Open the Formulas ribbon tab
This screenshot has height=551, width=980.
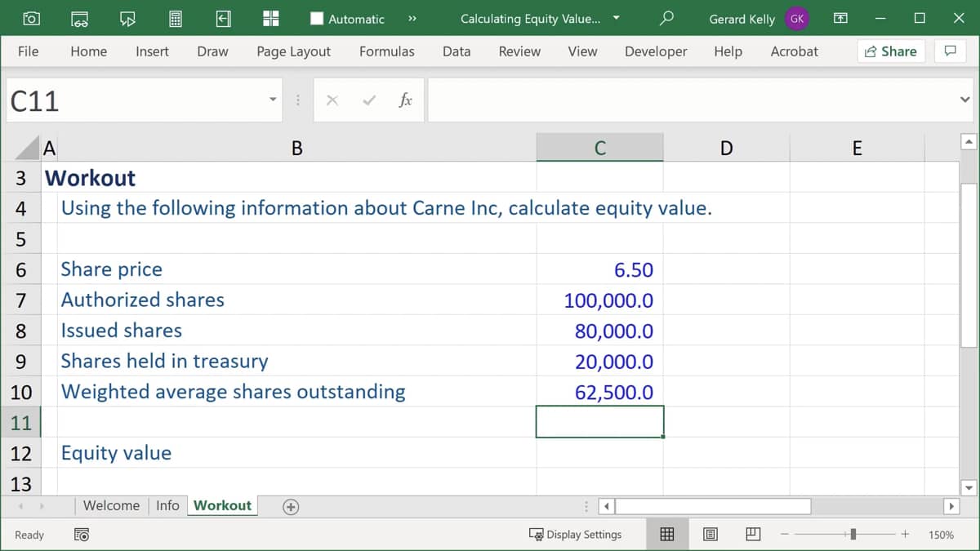(x=386, y=51)
